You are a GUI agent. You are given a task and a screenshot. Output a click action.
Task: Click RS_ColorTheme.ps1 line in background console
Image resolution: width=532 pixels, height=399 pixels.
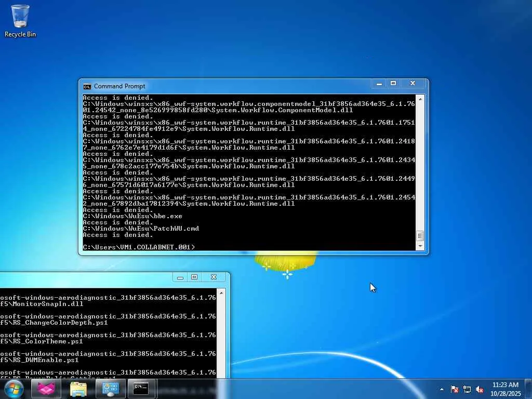(42, 341)
